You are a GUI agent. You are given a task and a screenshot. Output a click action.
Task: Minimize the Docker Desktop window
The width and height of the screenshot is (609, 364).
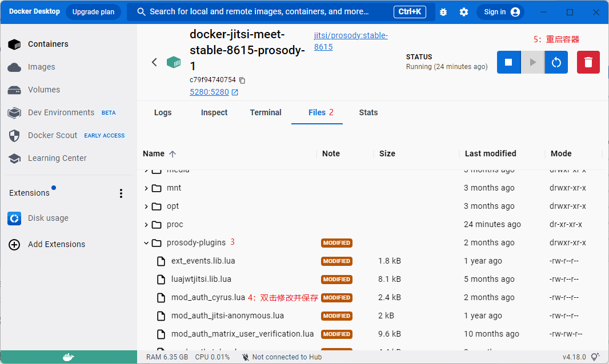(x=544, y=12)
